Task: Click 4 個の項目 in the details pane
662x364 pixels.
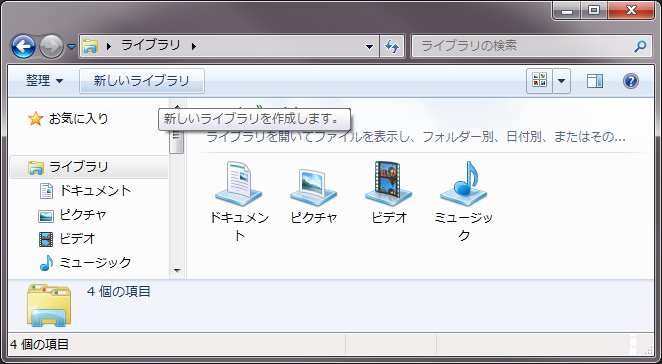Action: click(119, 291)
